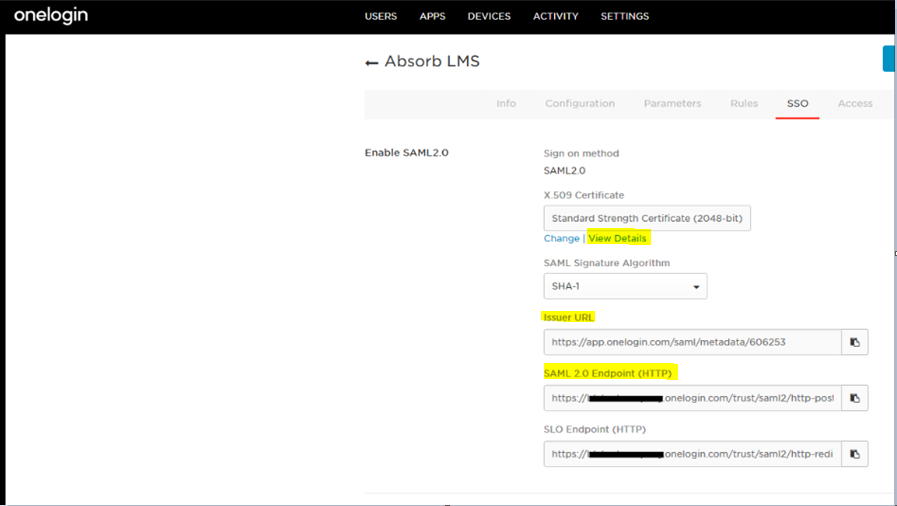Viewport: 897px width, 506px height.
Task: Click the SAML2.0 sign on method value
Action: [565, 170]
